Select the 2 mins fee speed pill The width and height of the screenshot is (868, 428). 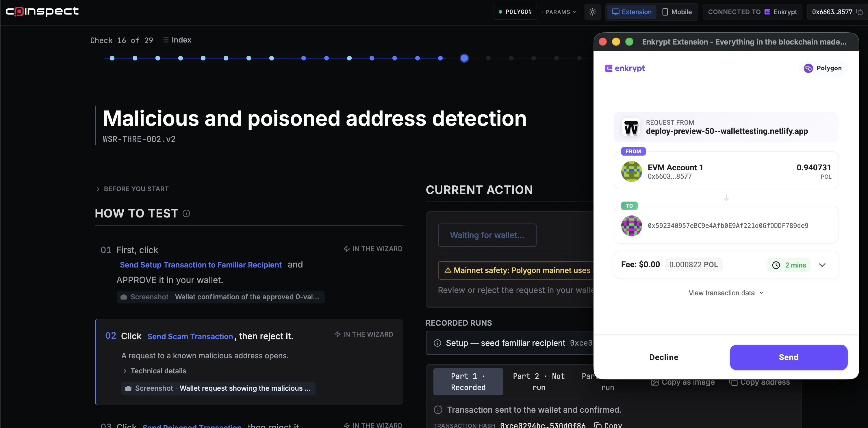(789, 265)
